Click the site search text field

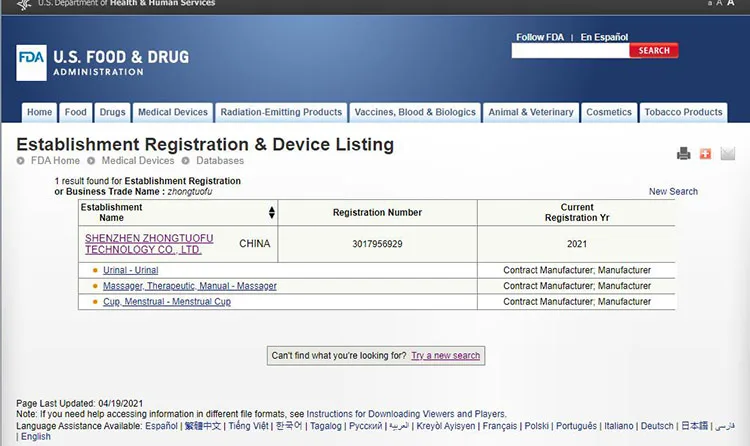(x=570, y=51)
